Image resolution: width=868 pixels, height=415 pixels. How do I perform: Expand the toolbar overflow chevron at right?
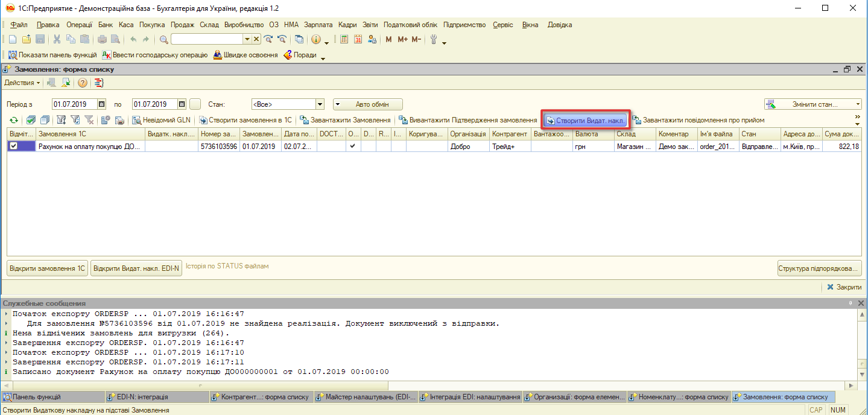pos(857,118)
